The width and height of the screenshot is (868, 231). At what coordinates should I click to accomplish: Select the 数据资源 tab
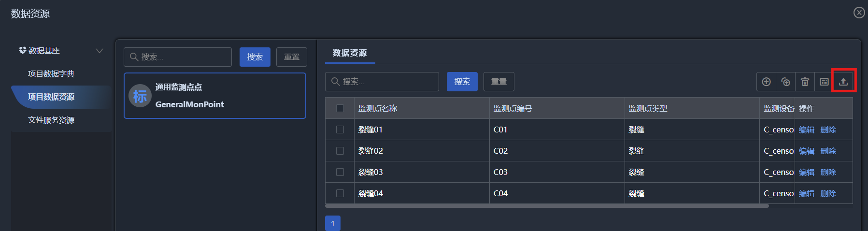(350, 53)
